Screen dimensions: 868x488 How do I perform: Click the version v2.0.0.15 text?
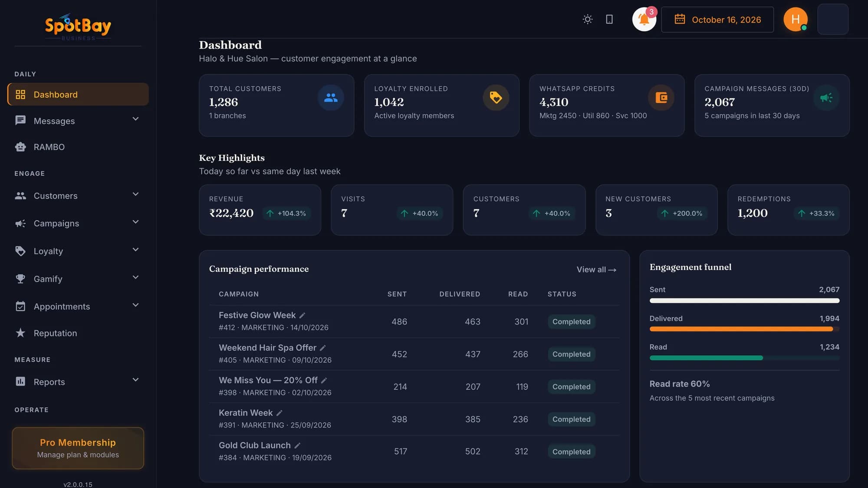coord(78,484)
